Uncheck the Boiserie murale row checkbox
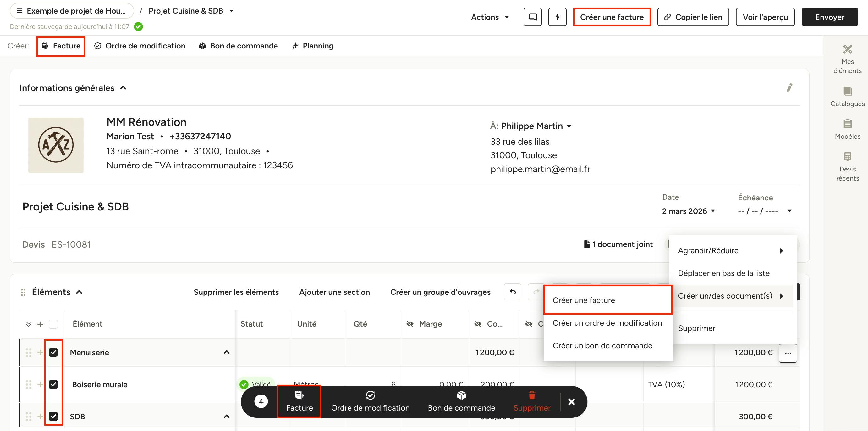 (53, 384)
